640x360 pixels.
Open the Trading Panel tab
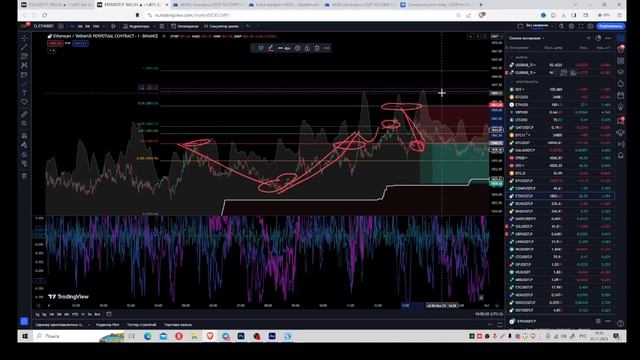click(x=178, y=325)
